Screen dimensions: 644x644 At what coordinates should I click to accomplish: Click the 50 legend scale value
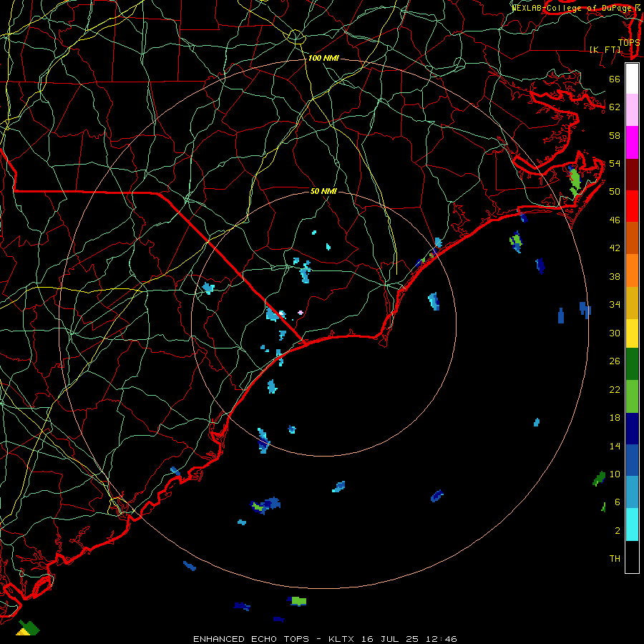click(x=615, y=192)
